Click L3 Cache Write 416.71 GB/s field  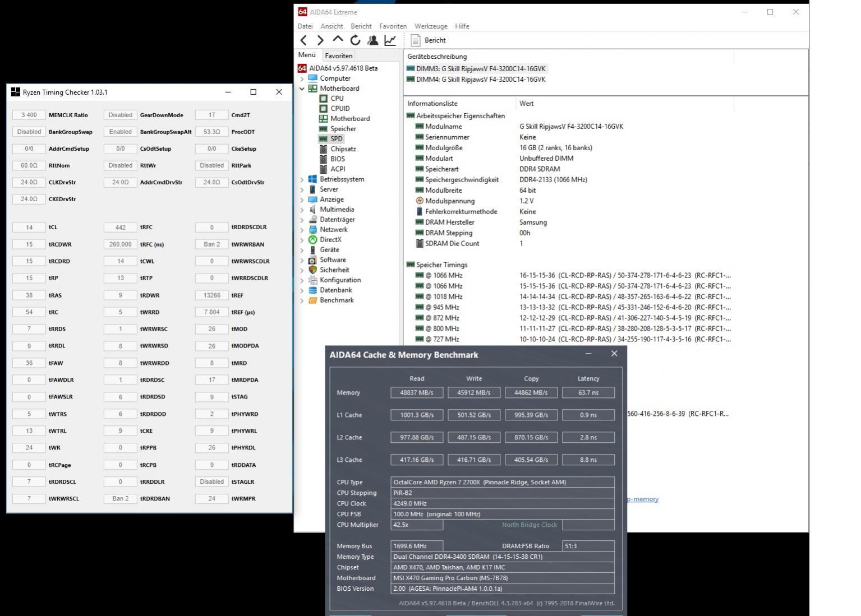click(474, 460)
